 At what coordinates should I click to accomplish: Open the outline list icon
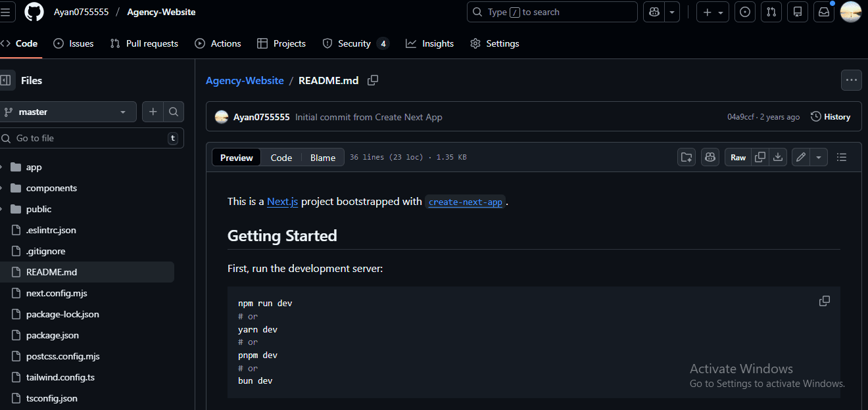pyautogui.click(x=841, y=157)
